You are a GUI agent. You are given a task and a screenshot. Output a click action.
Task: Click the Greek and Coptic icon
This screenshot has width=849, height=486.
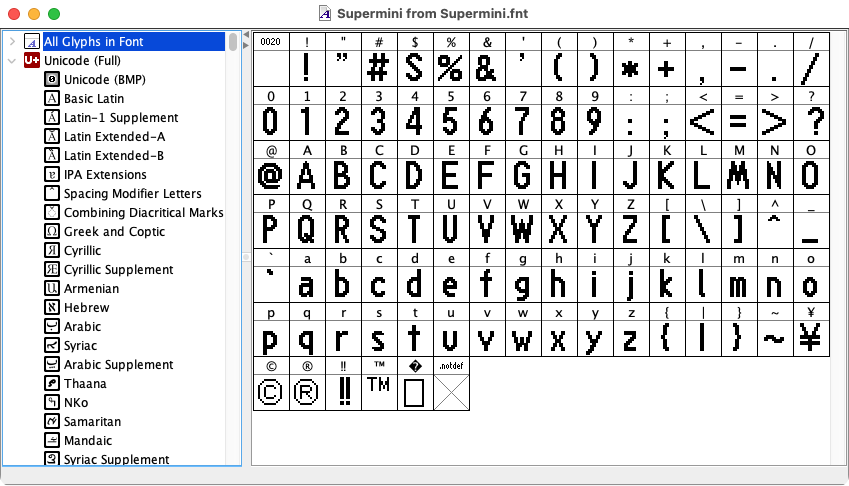pos(52,231)
